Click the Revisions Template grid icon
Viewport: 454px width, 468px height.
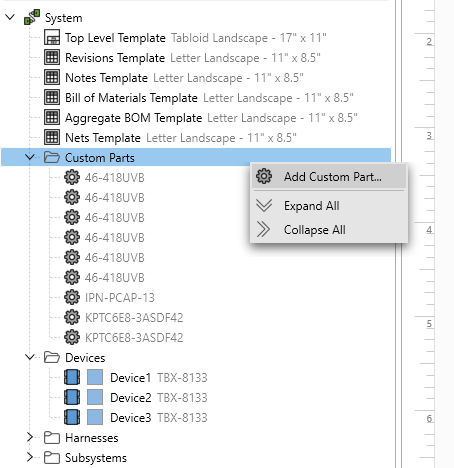click(52, 57)
